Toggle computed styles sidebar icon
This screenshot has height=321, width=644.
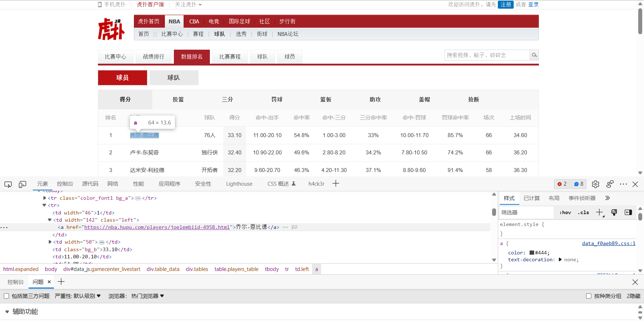[628, 213]
